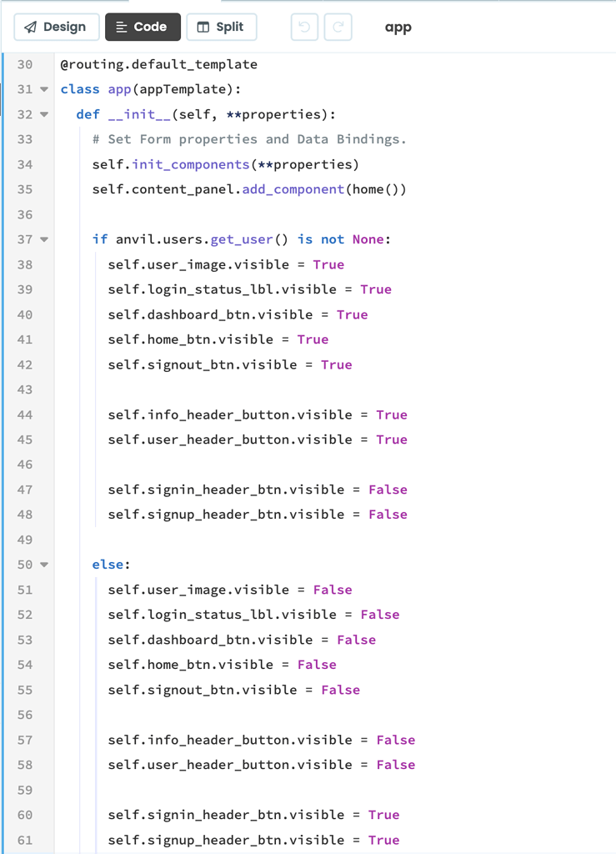
Task: Click the text-lines Code icon
Action: click(122, 28)
